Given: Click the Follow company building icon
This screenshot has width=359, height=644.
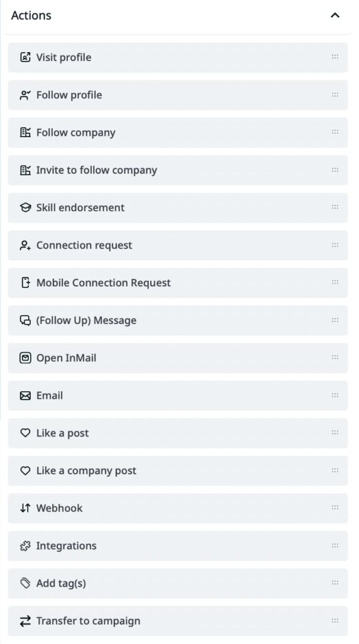Looking at the screenshot, I should (25, 132).
